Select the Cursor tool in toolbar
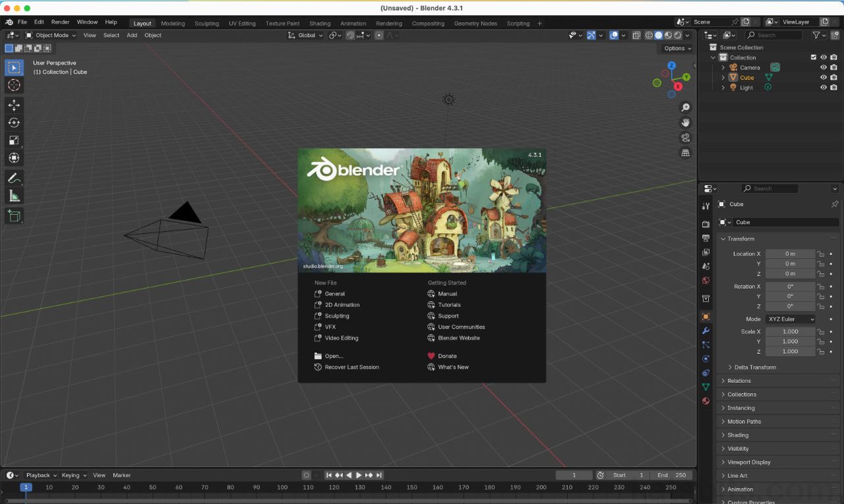This screenshot has width=844, height=504. pyautogui.click(x=14, y=85)
